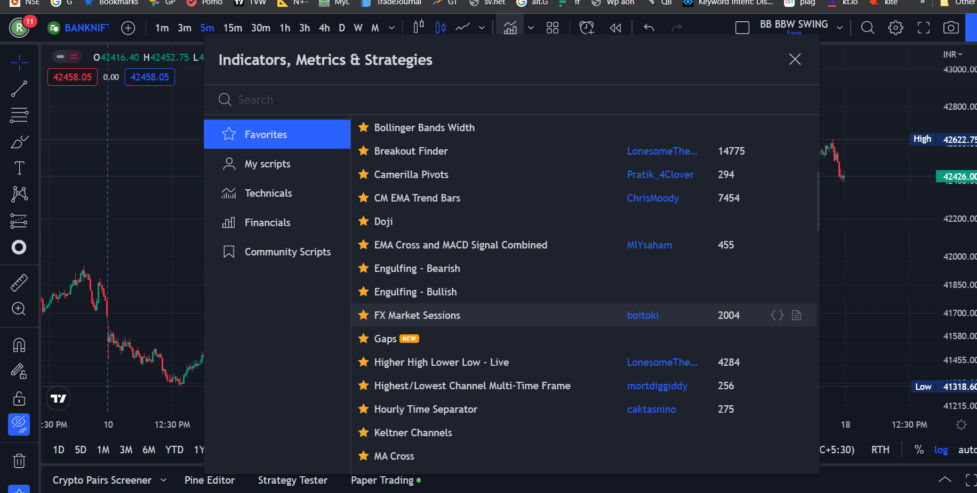Open author link ChrisMoody

[x=653, y=198]
